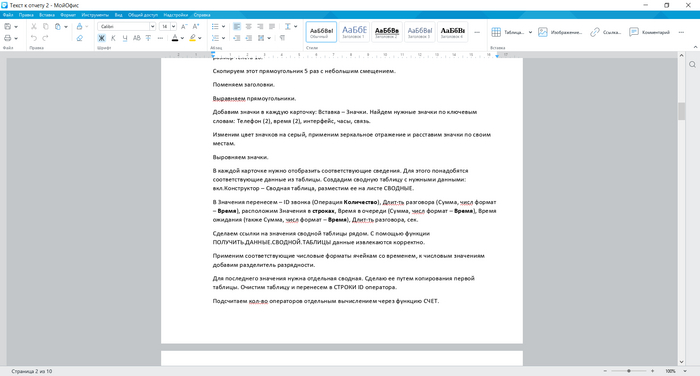The height and width of the screenshot is (376, 700).
Task: Click the zoom slider handle
Action: [x=629, y=371]
